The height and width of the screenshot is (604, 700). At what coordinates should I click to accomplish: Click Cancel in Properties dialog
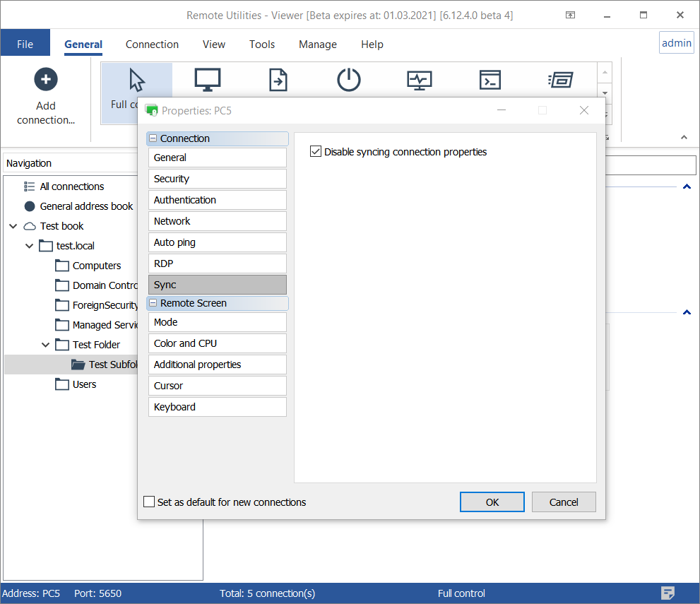(x=564, y=502)
